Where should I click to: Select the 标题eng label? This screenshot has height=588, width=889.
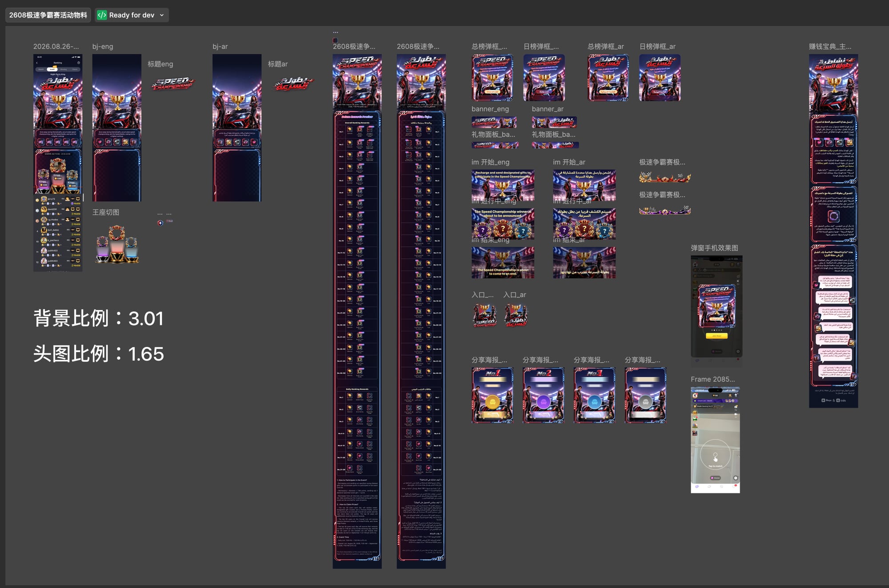[160, 64]
